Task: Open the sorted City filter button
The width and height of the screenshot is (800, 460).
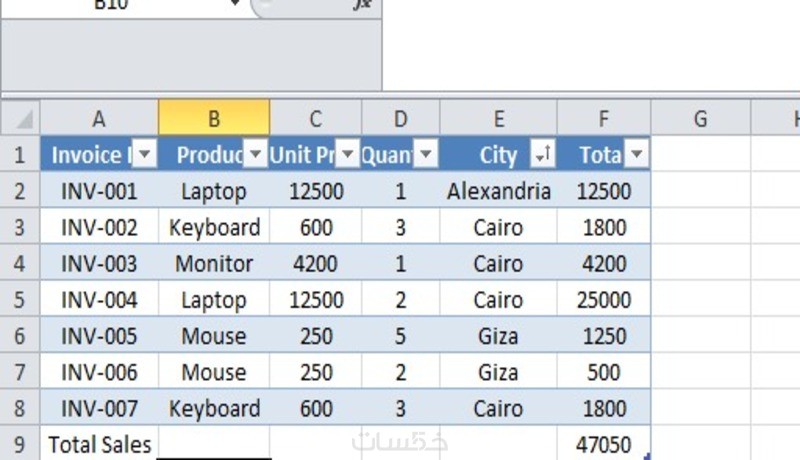Action: pyautogui.click(x=543, y=154)
